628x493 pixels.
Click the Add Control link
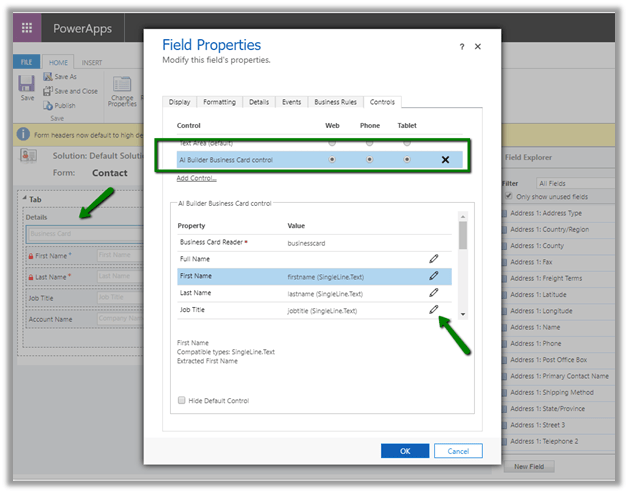tap(196, 178)
